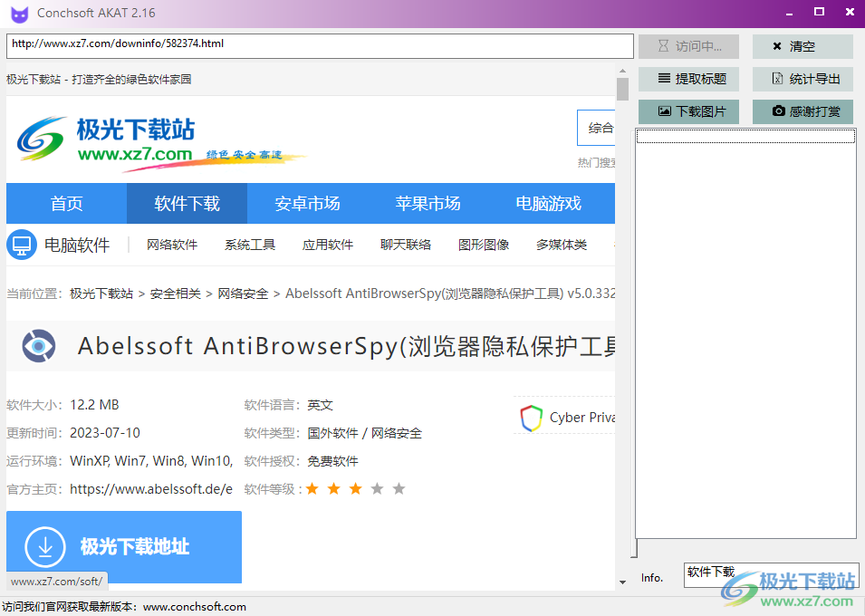This screenshot has height=616, width=865.
Task: Click the 感谢打赏 camera icon button
Action: (x=780, y=111)
